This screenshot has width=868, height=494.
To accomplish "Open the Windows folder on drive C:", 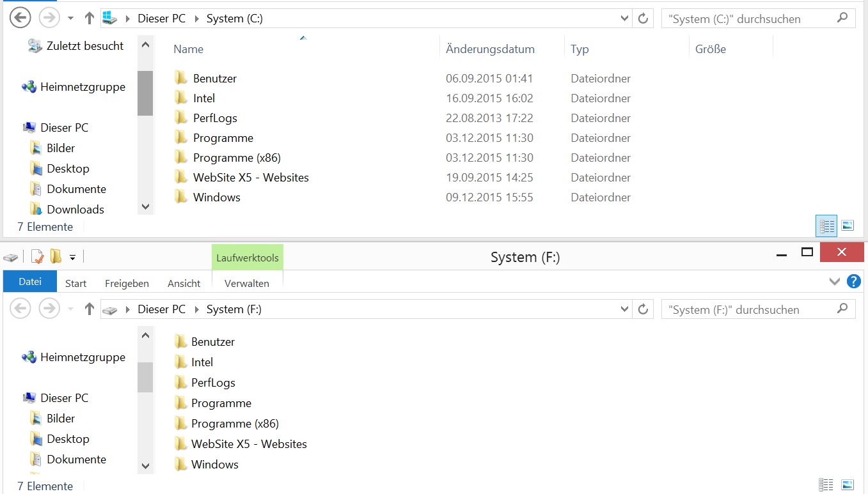I will pyautogui.click(x=216, y=197).
